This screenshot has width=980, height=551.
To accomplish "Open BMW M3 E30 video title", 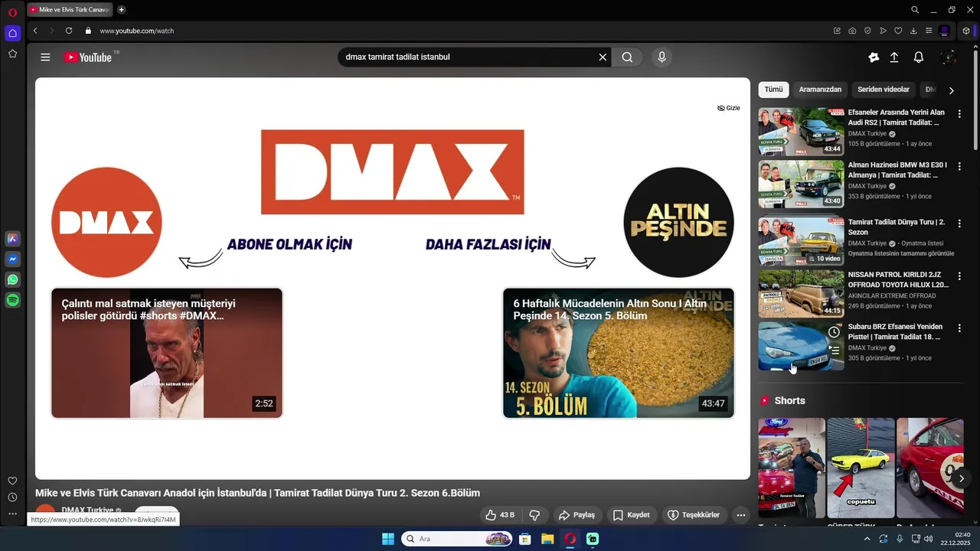I will click(897, 170).
